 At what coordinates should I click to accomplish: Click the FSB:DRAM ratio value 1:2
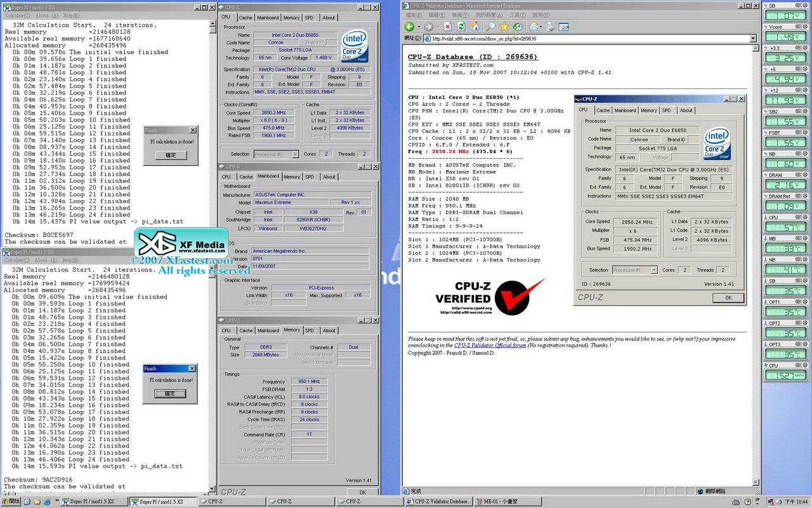pyautogui.click(x=309, y=389)
